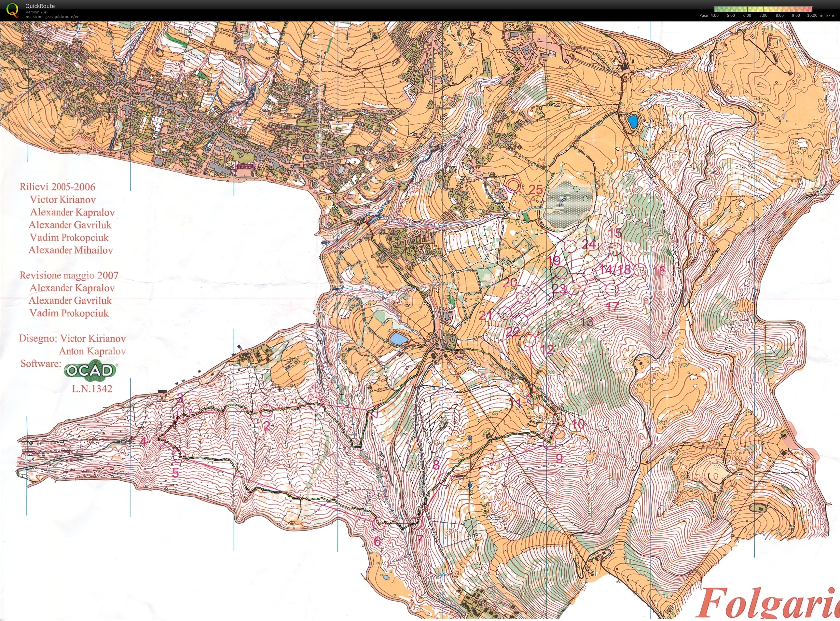840x621 pixels.
Task: Click control number 6 label
Action: (x=377, y=542)
